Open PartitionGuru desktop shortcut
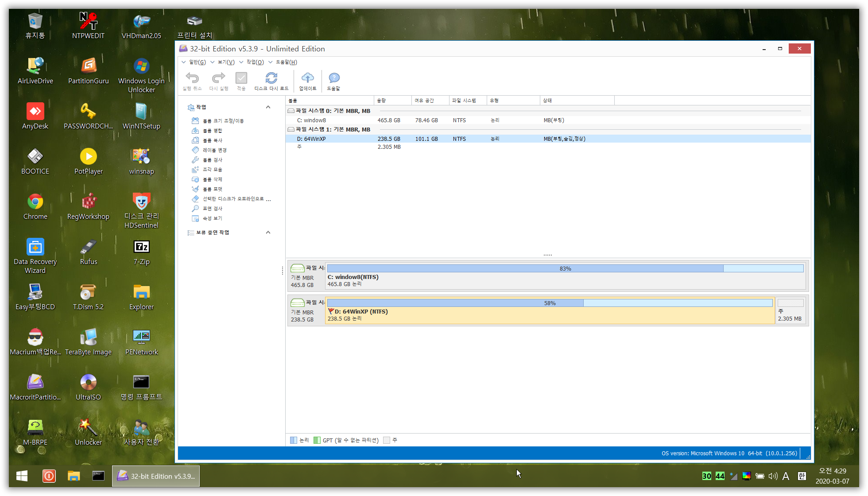 pyautogui.click(x=89, y=71)
